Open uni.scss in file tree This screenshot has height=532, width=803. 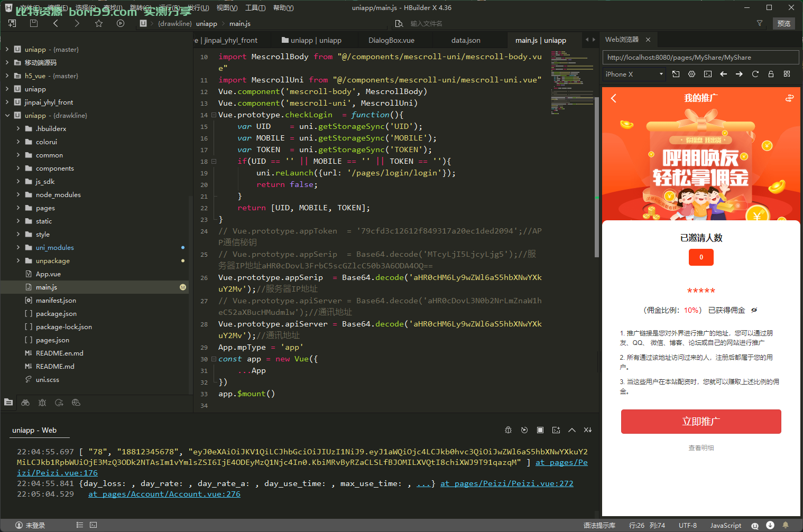(47, 379)
